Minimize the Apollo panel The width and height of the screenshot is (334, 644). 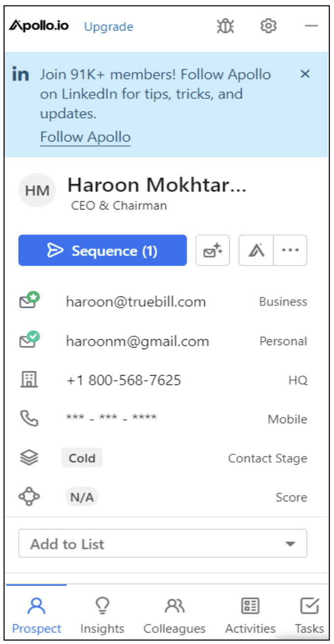[x=311, y=26]
